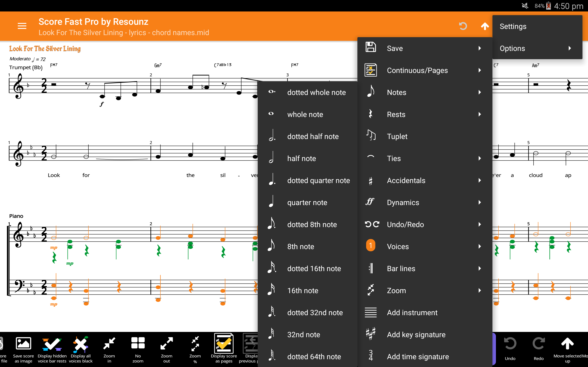Click the Undo arrow in the orange toolbar
588x367 pixels.
[x=463, y=26]
